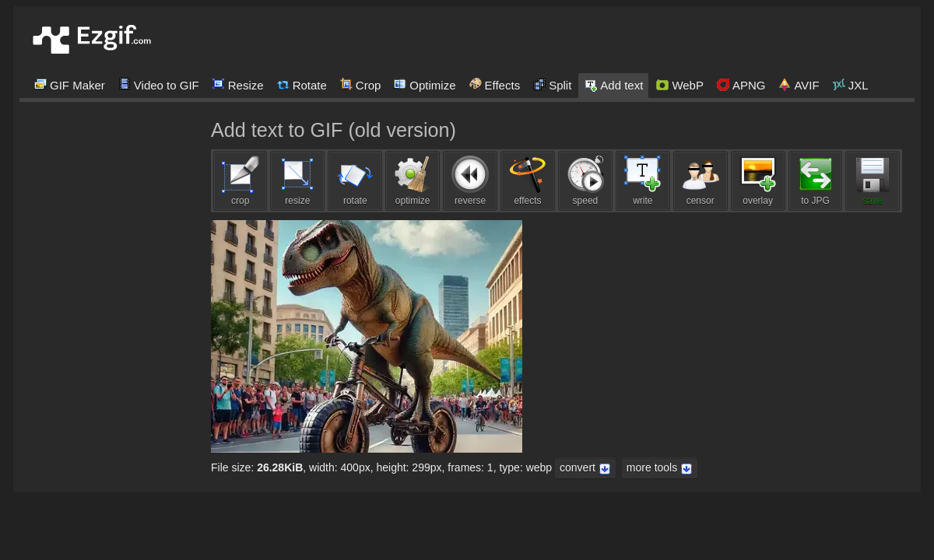Click the dinosaur image preview
Viewport: 934px width, 560px height.
(x=366, y=336)
